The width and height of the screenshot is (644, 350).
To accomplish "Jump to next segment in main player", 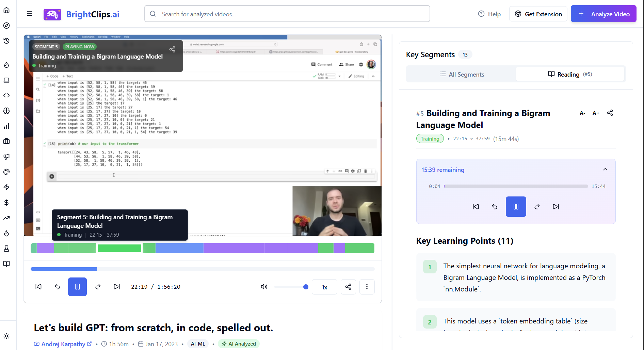I will (x=117, y=287).
